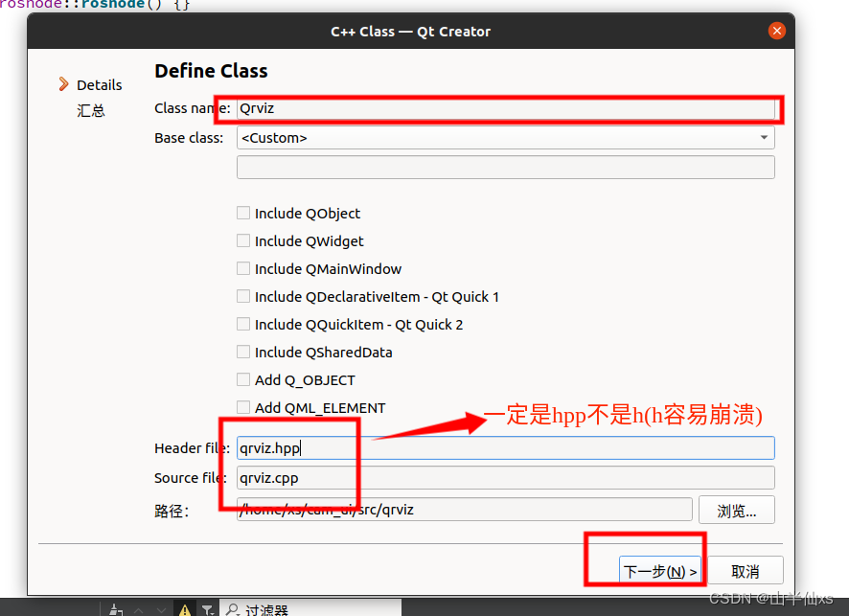Click the Header file field qrviz.hpp

[x=505, y=448]
